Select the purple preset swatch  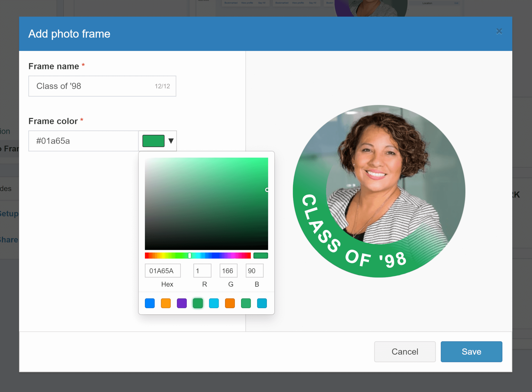click(182, 303)
